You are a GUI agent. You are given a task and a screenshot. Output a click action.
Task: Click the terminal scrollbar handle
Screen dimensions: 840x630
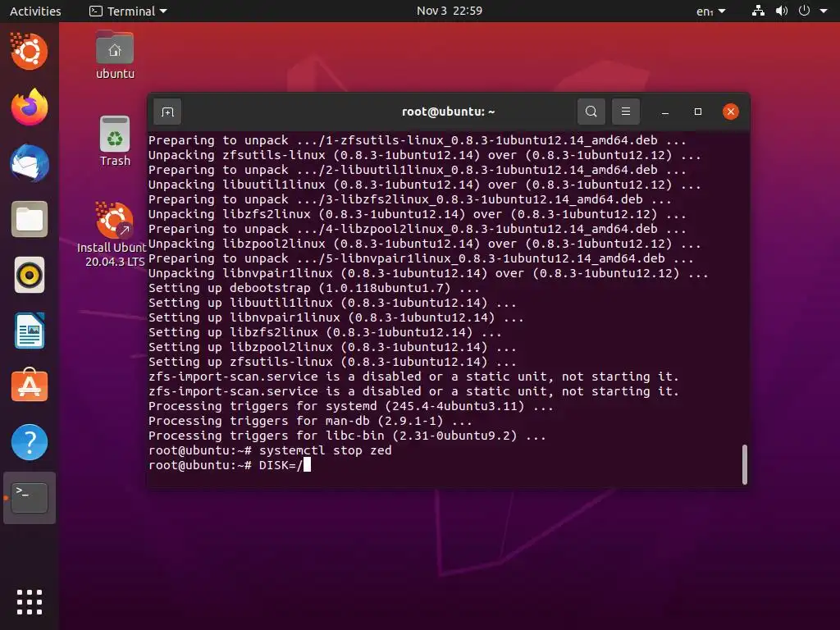click(744, 464)
